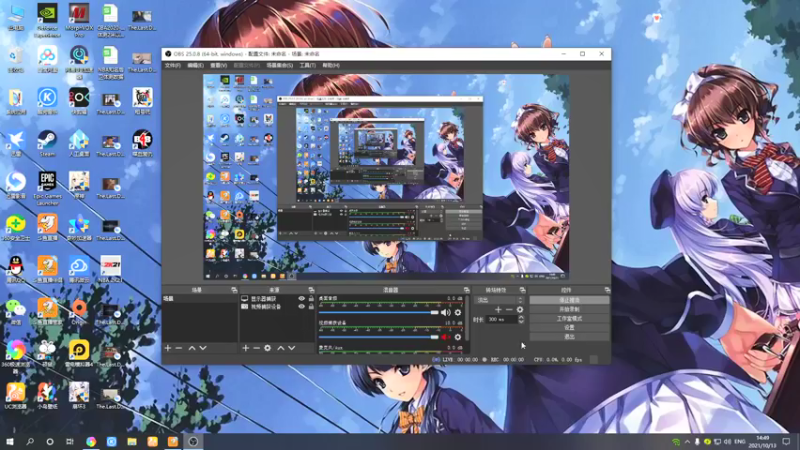This screenshot has width=800, height=450.
Task: Open the first OBS menu (File)
Action: pyautogui.click(x=172, y=65)
